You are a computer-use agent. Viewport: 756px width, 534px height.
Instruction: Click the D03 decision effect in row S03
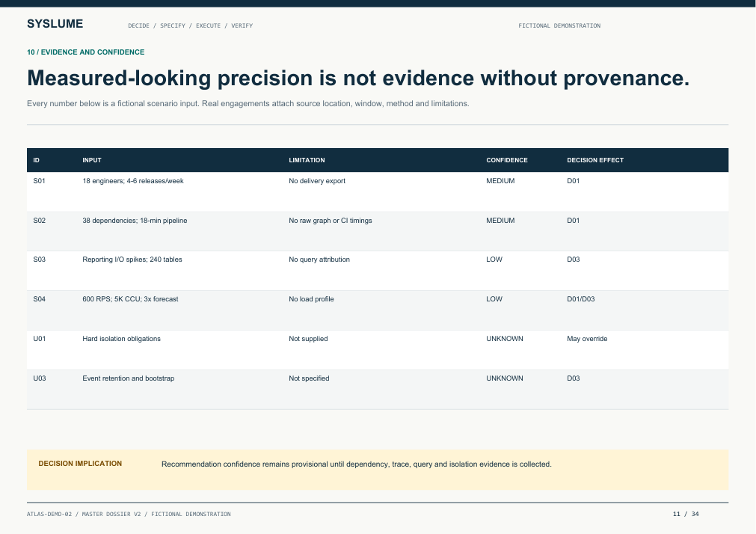coord(574,260)
